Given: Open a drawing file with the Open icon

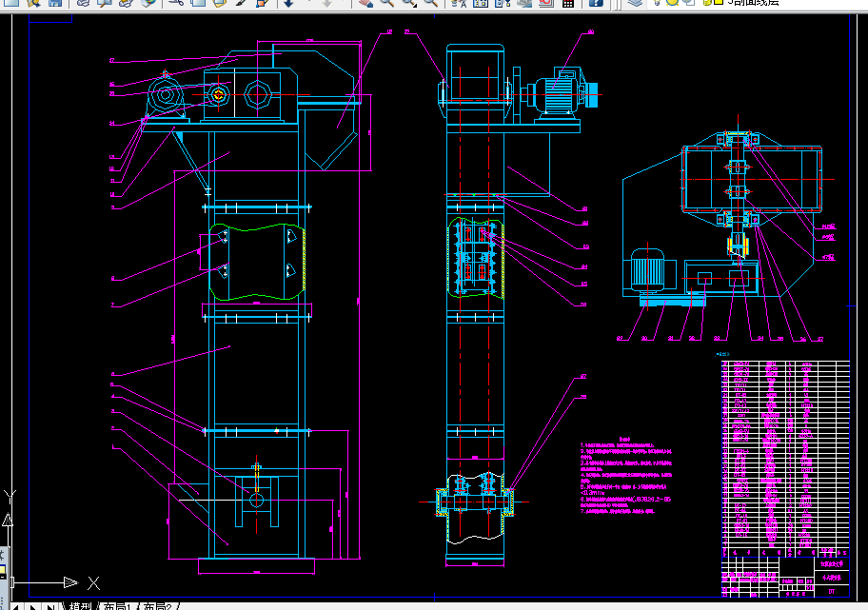Looking at the screenshot, I should 33,3.
